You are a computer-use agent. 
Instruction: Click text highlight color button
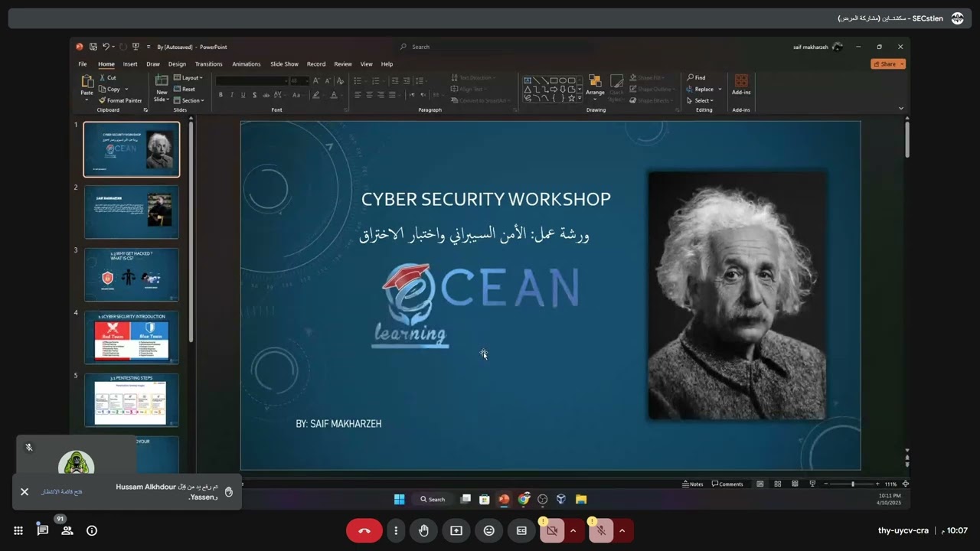[315, 95]
